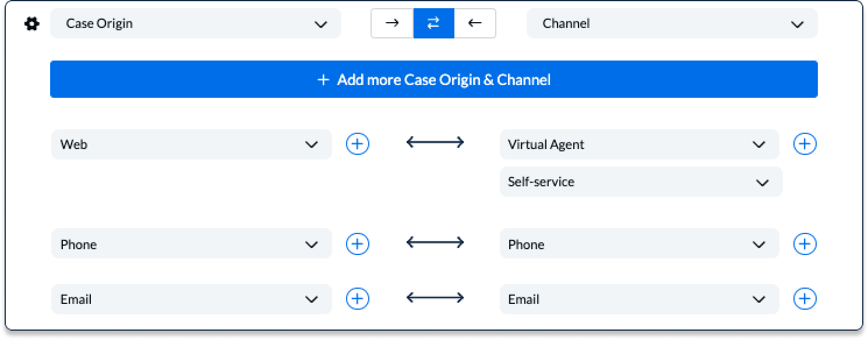Click the plus icon beside Virtual Agent
This screenshot has width=868, height=340.
[x=805, y=144]
